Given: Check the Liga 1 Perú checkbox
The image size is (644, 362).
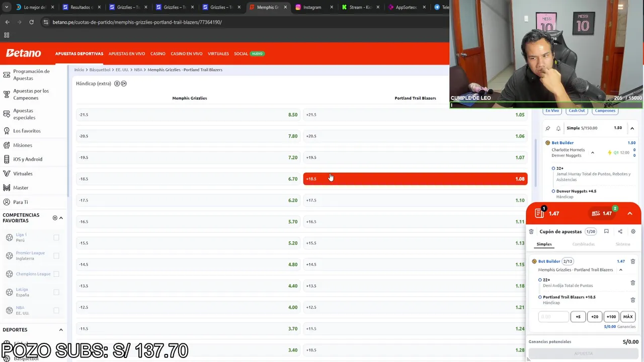Looking at the screenshot, I should (56, 237).
